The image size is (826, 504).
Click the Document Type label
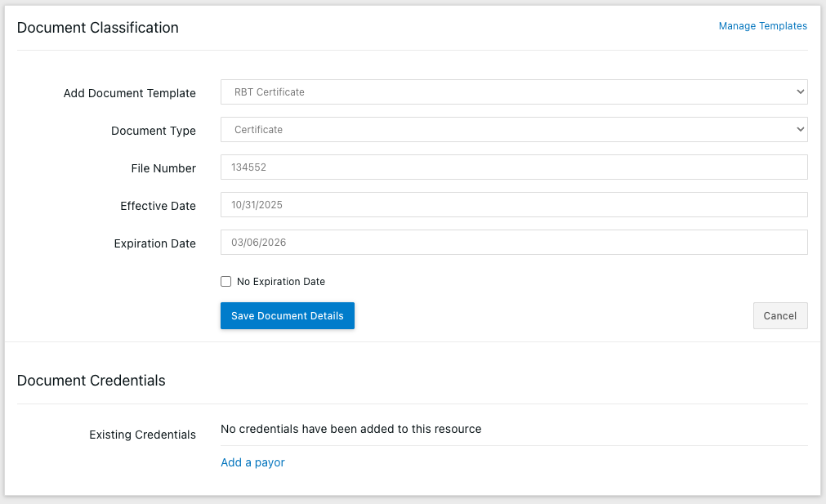154,131
